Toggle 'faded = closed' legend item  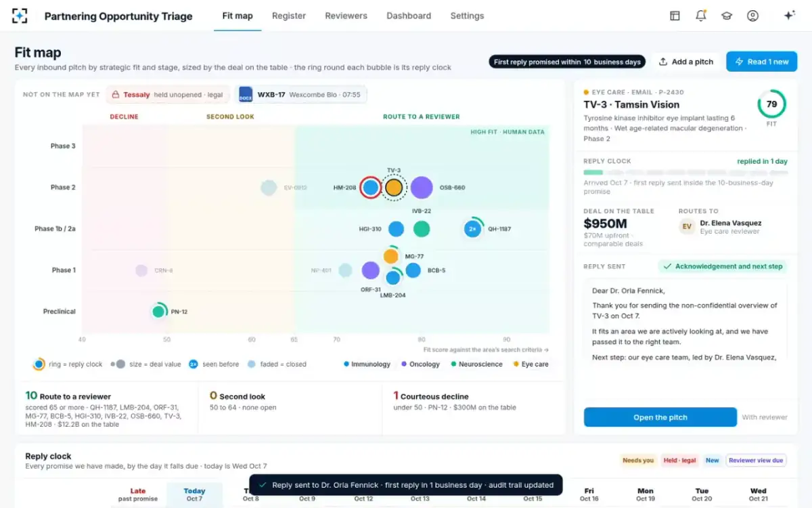[277, 364]
